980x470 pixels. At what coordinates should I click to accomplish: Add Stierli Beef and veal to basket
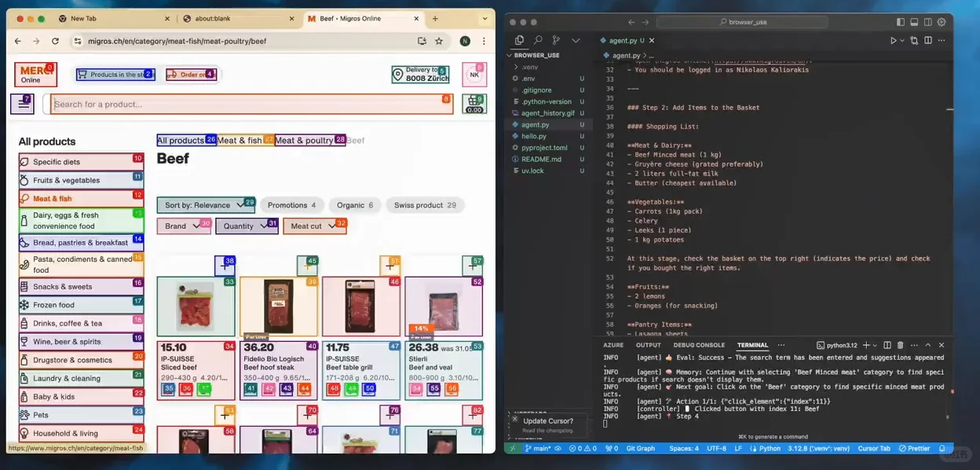[x=473, y=266]
